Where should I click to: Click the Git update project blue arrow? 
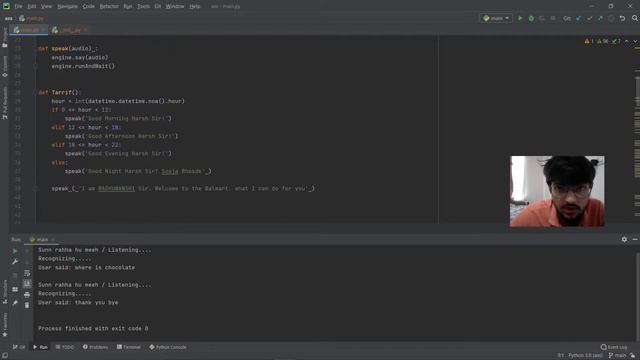pos(579,18)
